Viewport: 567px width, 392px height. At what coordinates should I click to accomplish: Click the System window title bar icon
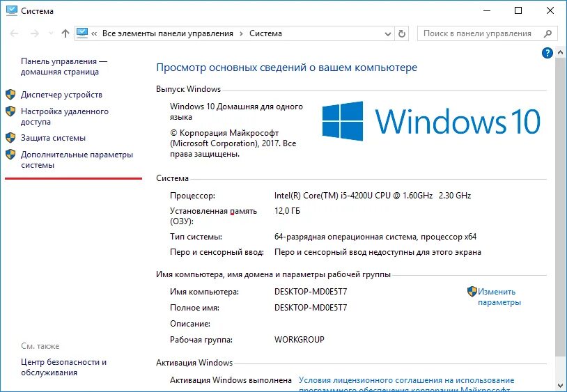tap(12, 10)
